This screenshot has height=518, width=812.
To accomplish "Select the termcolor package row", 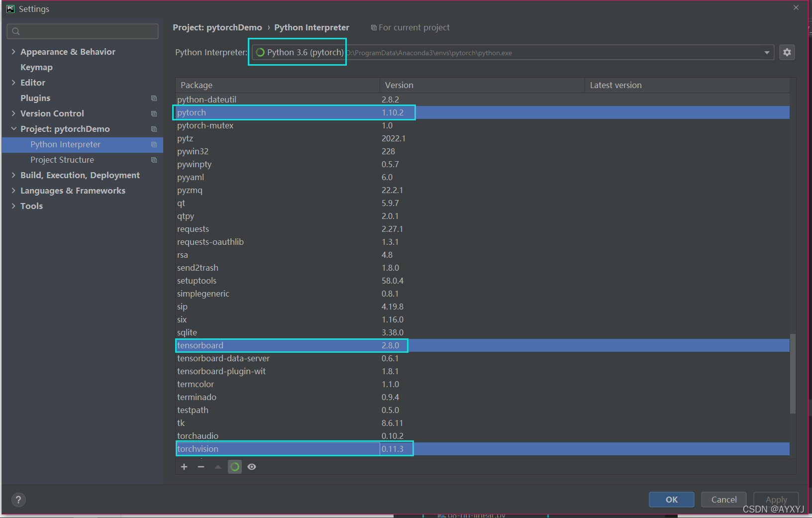I will (x=483, y=384).
